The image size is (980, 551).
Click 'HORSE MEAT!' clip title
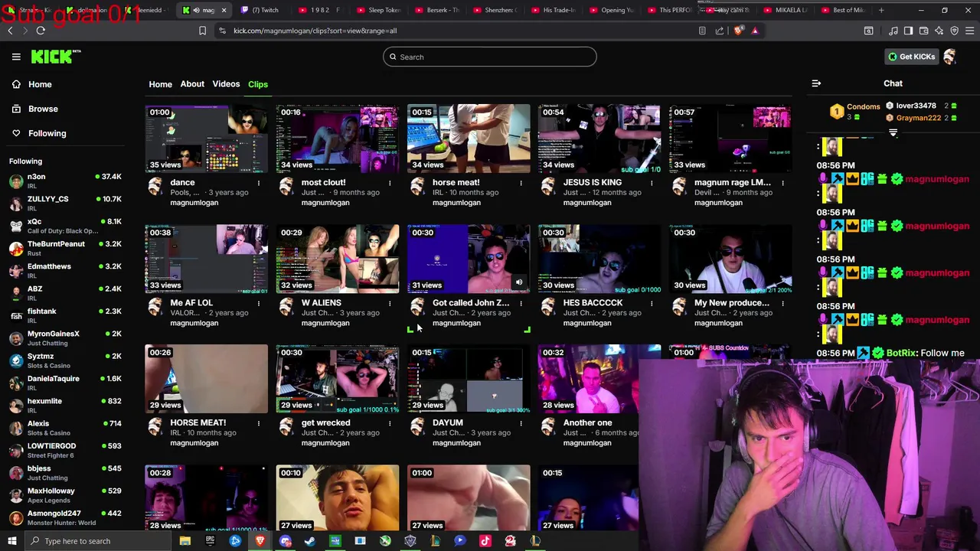point(198,423)
